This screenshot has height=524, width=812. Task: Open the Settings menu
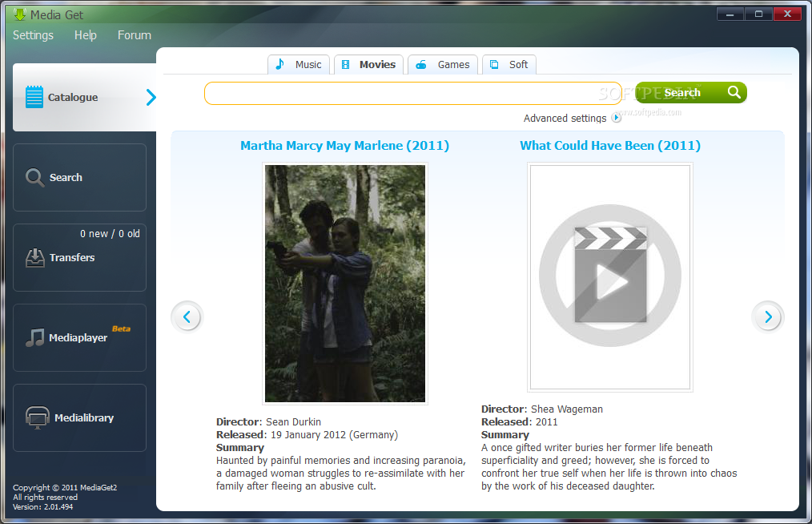[x=33, y=35]
